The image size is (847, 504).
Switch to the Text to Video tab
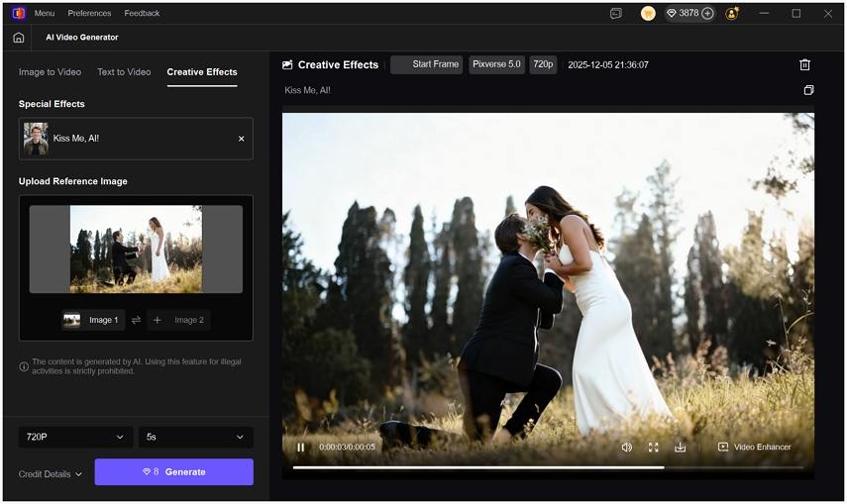pyautogui.click(x=124, y=72)
